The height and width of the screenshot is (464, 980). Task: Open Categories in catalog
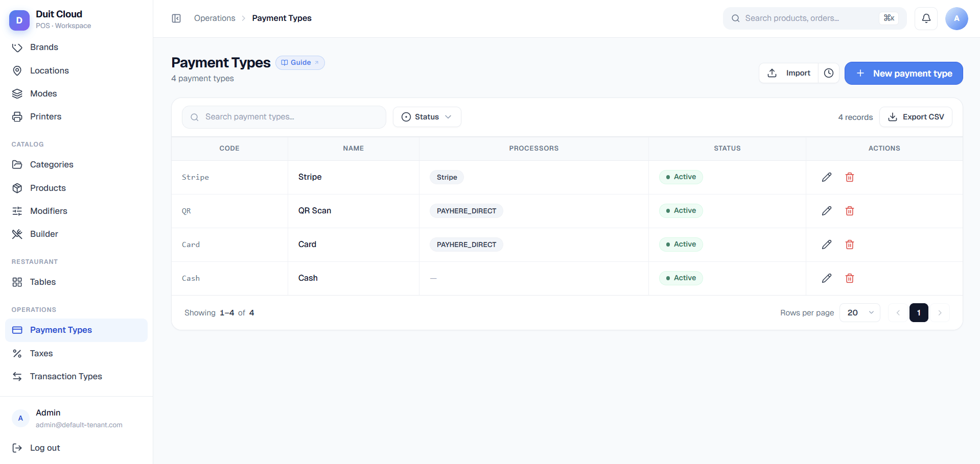point(76,164)
